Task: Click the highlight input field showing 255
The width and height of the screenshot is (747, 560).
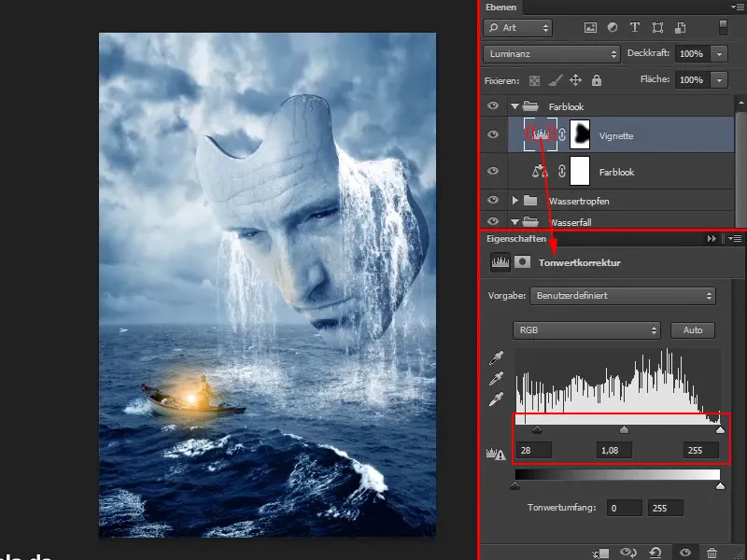Action: (701, 450)
